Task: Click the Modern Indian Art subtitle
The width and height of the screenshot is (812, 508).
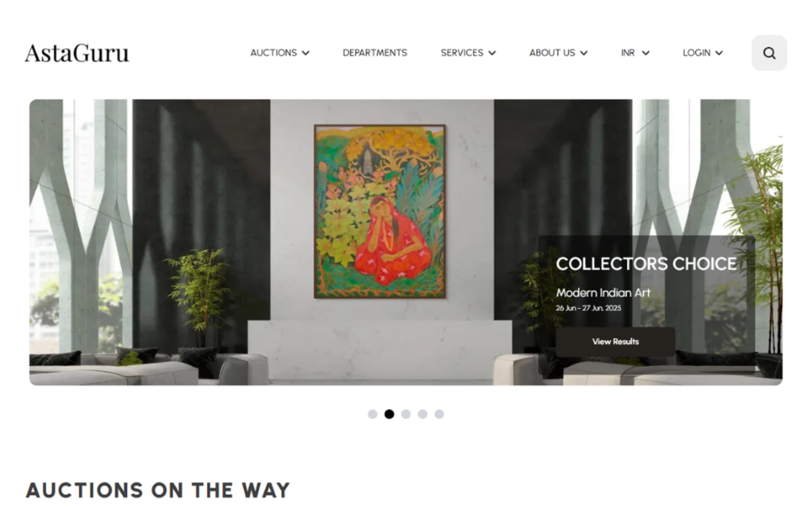Action: click(x=603, y=293)
